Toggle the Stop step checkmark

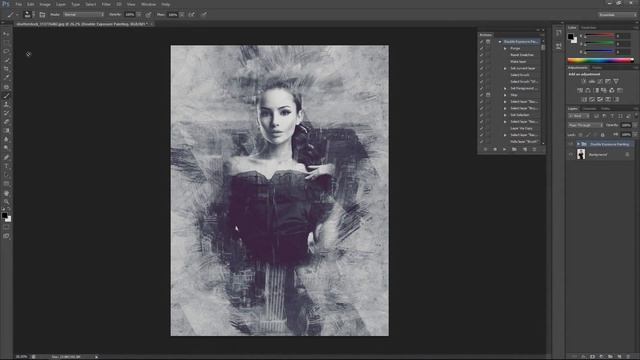coord(482,95)
